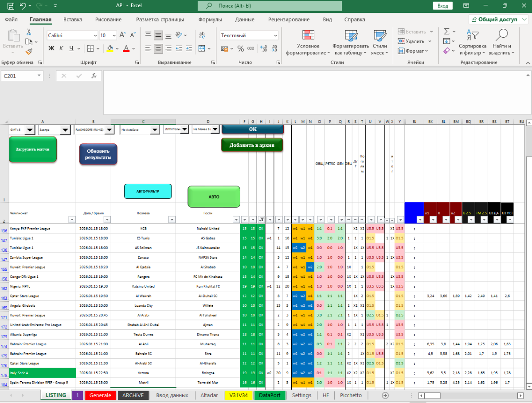The width and height of the screenshot is (532, 403).
Task: Increase decimal places
Action: click(263, 48)
